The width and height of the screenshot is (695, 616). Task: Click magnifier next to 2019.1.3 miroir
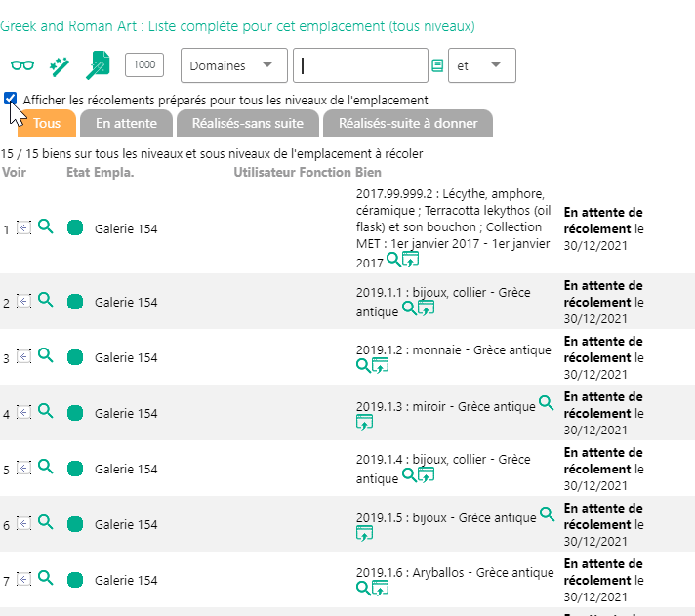tap(547, 402)
